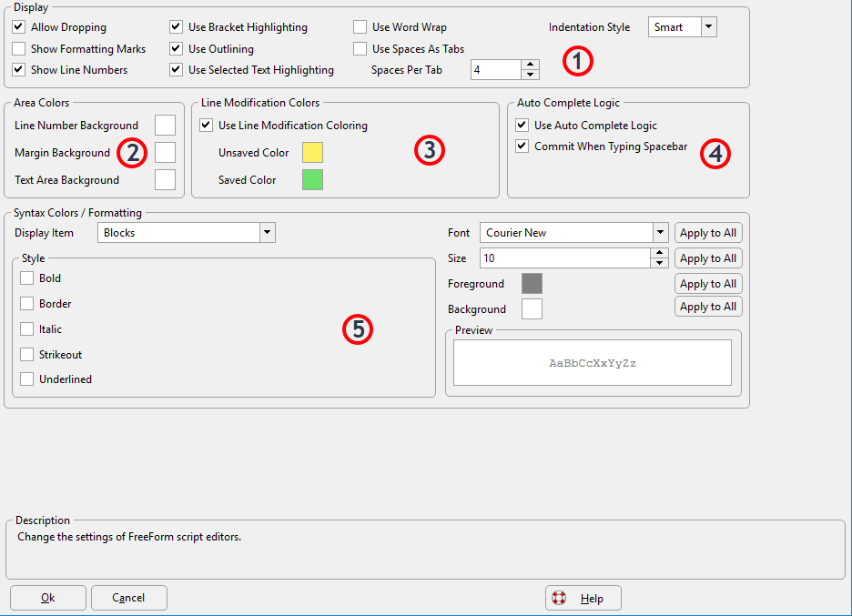The width and height of the screenshot is (852, 616).
Task: Enable the Italic style checkbox
Action: pyautogui.click(x=26, y=328)
